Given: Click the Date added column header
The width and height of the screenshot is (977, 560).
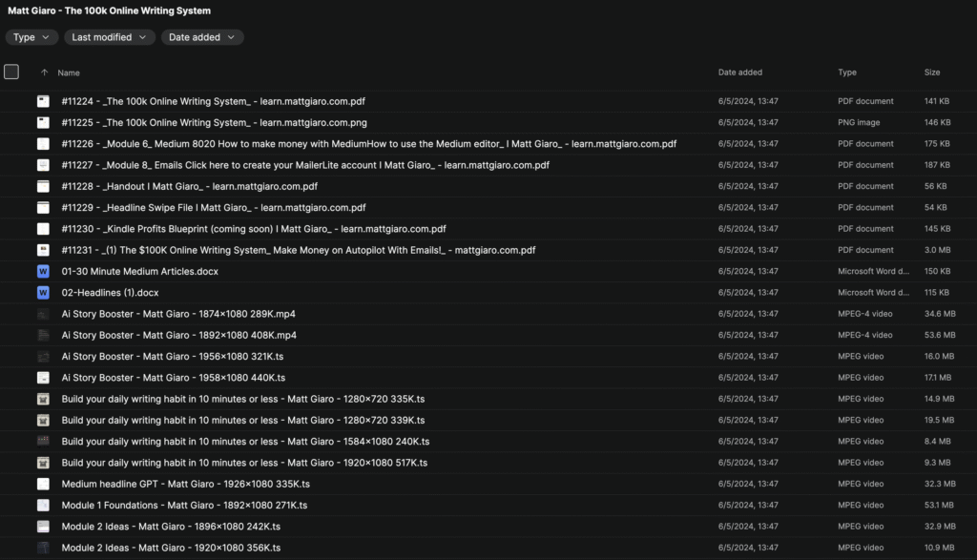Looking at the screenshot, I should 739,73.
